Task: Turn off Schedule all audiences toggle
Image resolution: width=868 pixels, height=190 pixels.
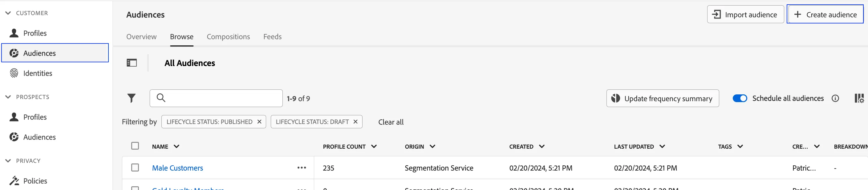Action: (x=740, y=98)
